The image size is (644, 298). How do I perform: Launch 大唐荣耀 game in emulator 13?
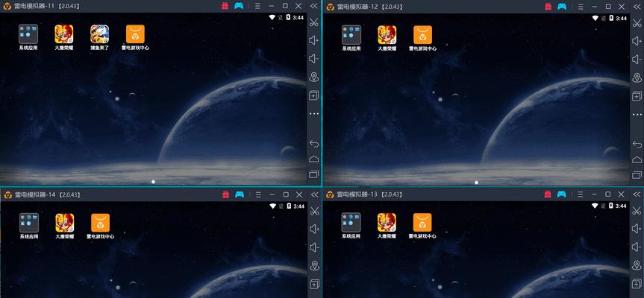coord(387,222)
